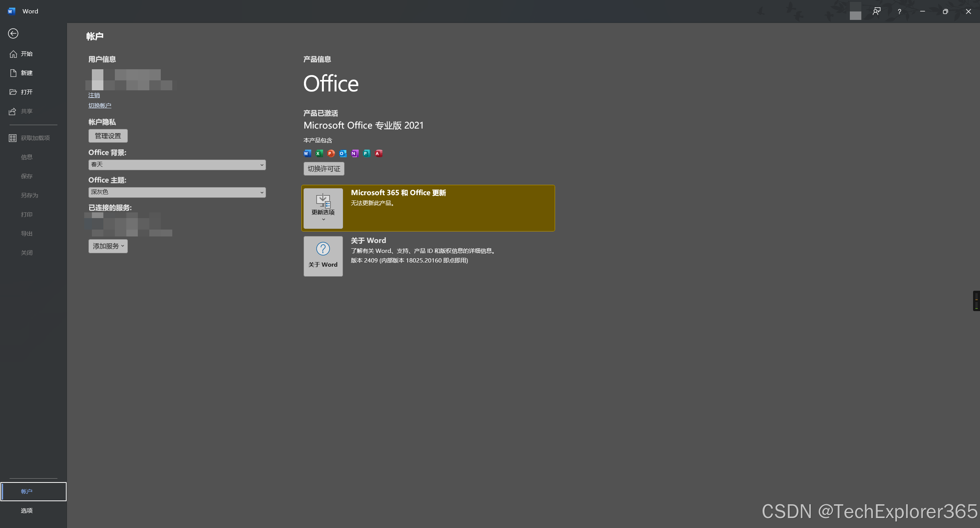Go to 选项 at sidebar bottom
The height and width of the screenshot is (528, 980).
(27, 510)
